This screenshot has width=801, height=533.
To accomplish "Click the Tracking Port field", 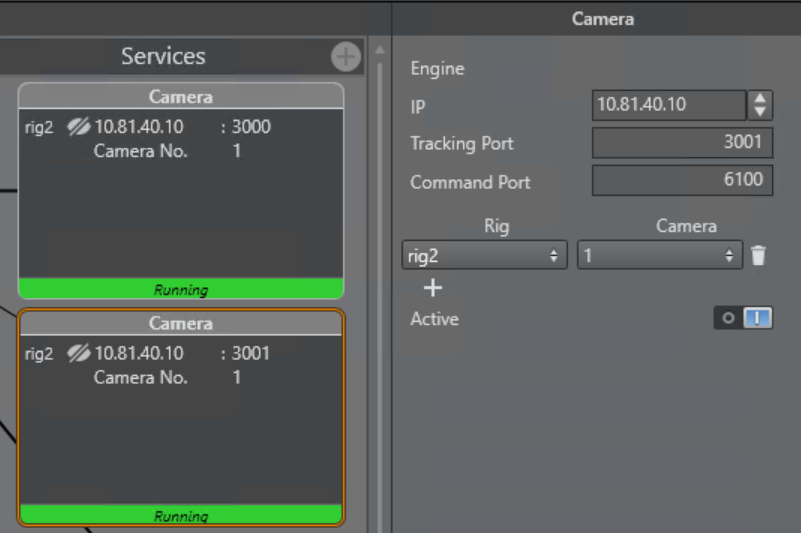I will (x=682, y=143).
